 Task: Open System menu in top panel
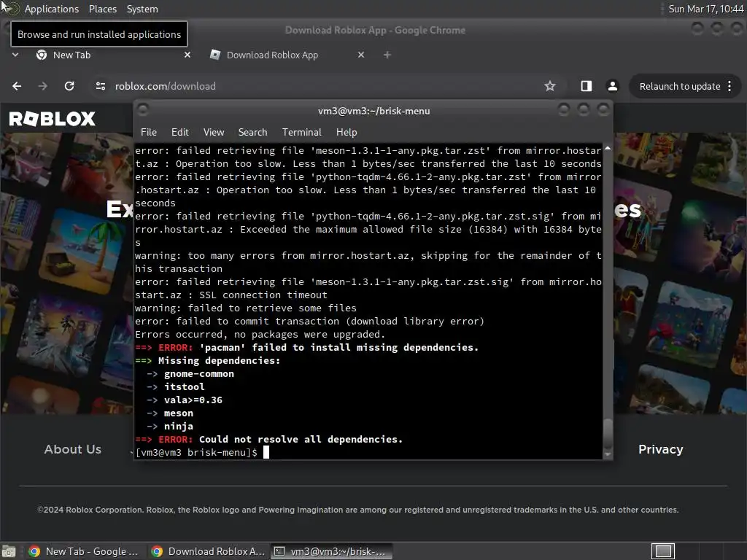[x=142, y=9]
